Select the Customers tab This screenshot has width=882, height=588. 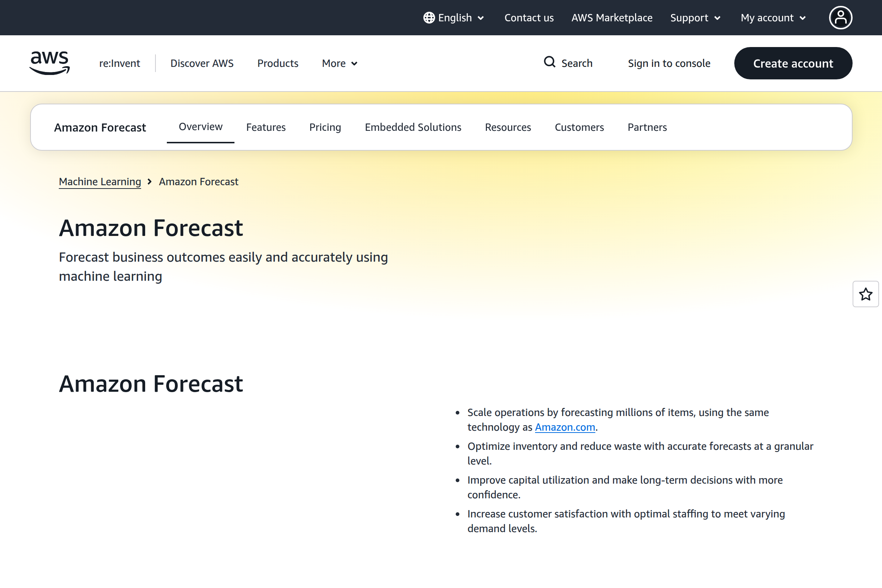pos(579,128)
